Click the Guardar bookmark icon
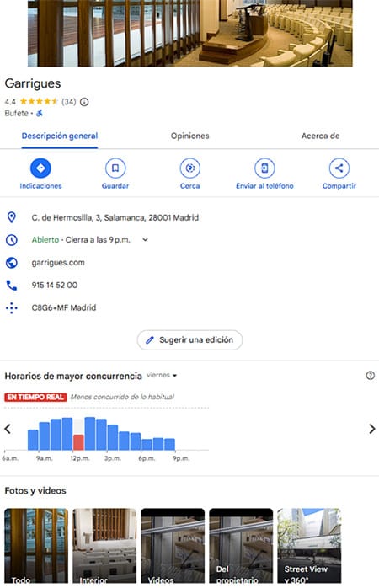379x588 pixels. pyautogui.click(x=115, y=168)
